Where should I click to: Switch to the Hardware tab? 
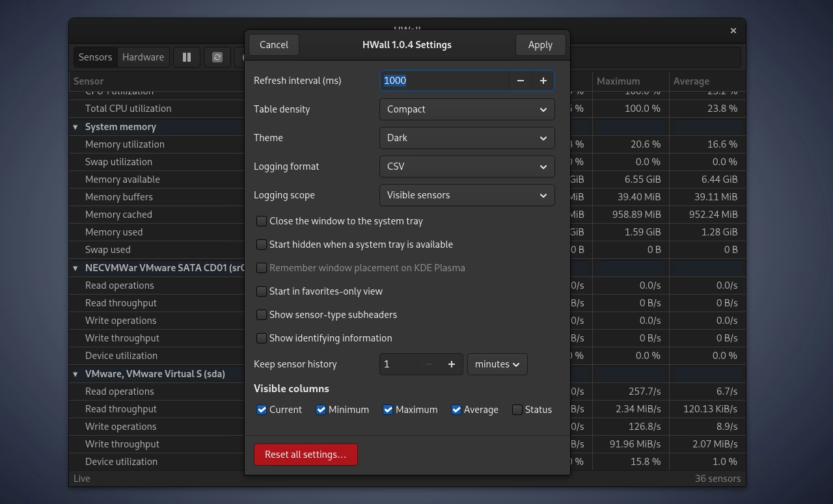[x=143, y=57]
